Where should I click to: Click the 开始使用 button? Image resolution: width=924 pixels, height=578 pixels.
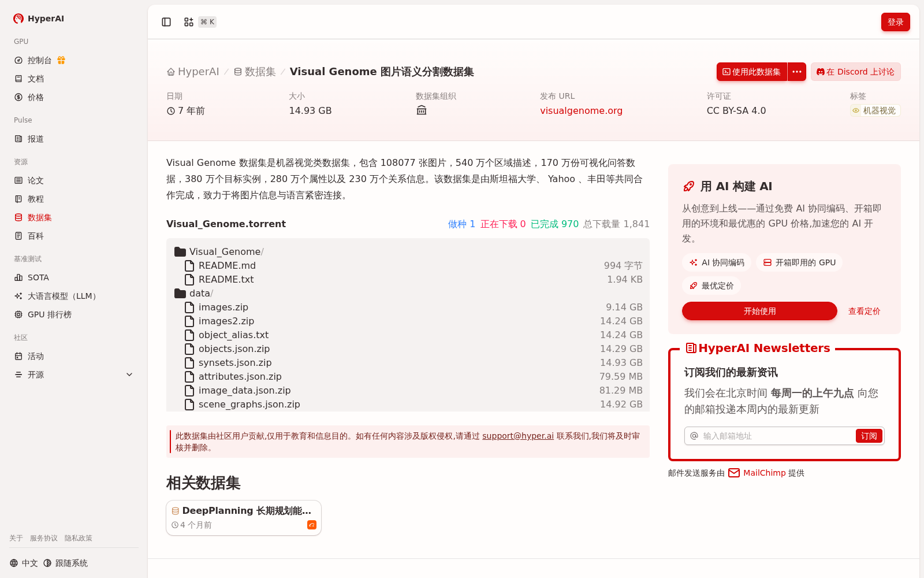pos(759,311)
